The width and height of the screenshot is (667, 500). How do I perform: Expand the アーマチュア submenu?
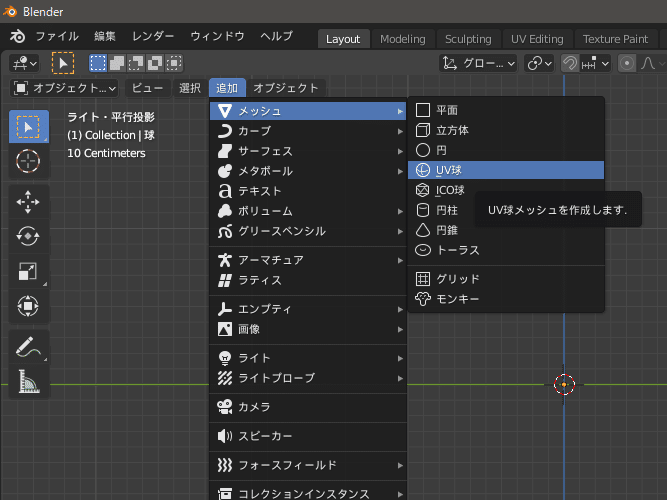[308, 260]
